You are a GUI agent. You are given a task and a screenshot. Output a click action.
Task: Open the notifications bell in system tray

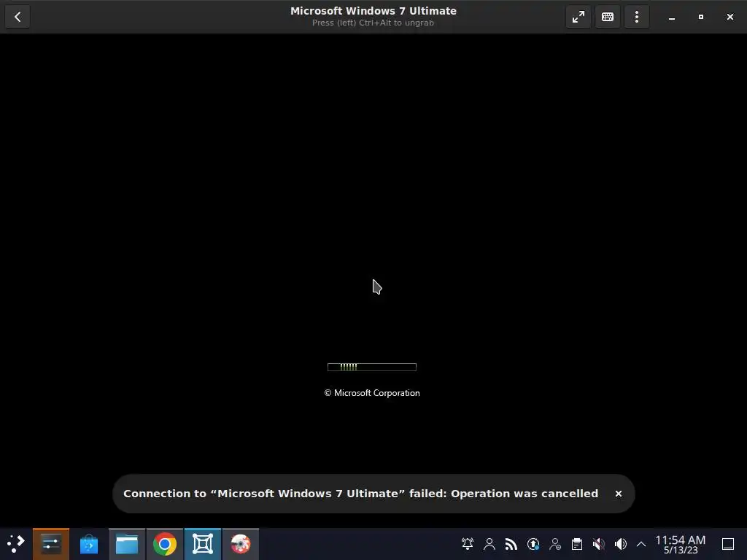click(x=468, y=544)
